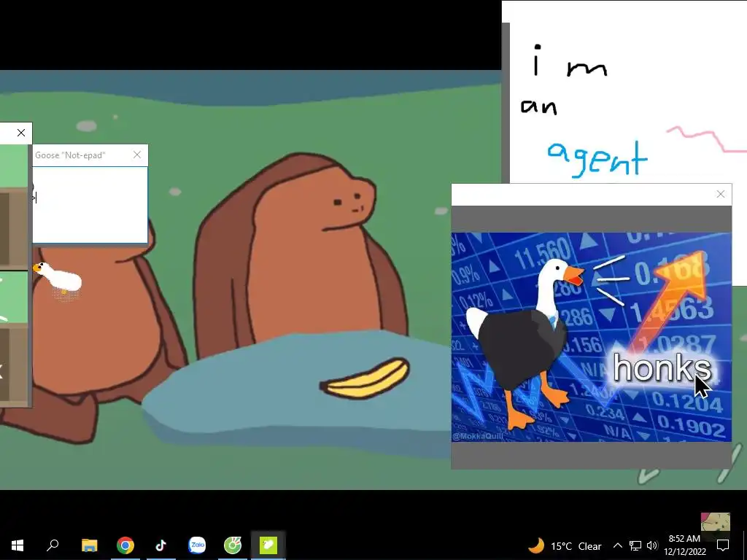Close the Goose "Not-epad" window
Viewport: 747px width, 560px height.
[x=137, y=155]
